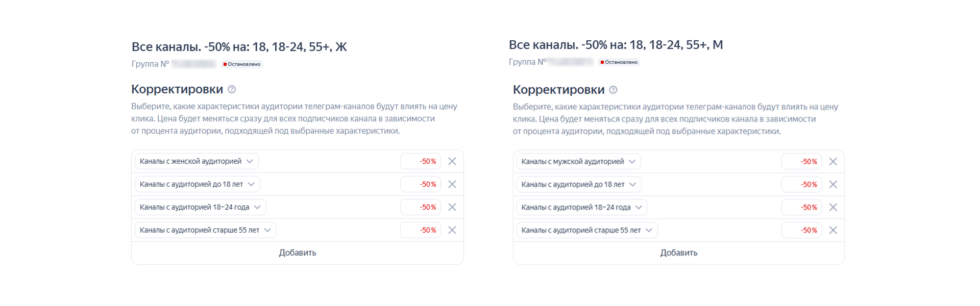Delete left panel старше 55 лет adjustment
This screenshot has height=306, width=980.
point(452,230)
